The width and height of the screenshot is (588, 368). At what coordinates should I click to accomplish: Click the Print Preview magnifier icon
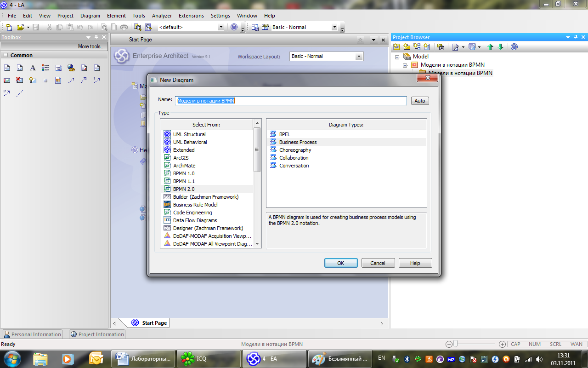click(104, 27)
